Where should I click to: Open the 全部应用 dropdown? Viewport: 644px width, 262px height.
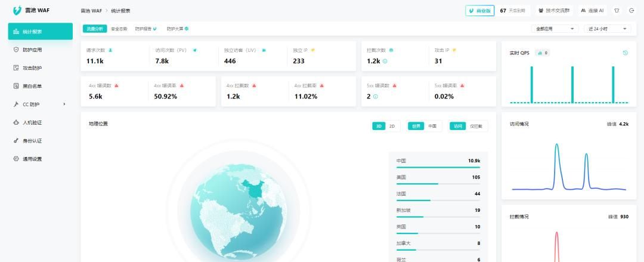point(555,29)
